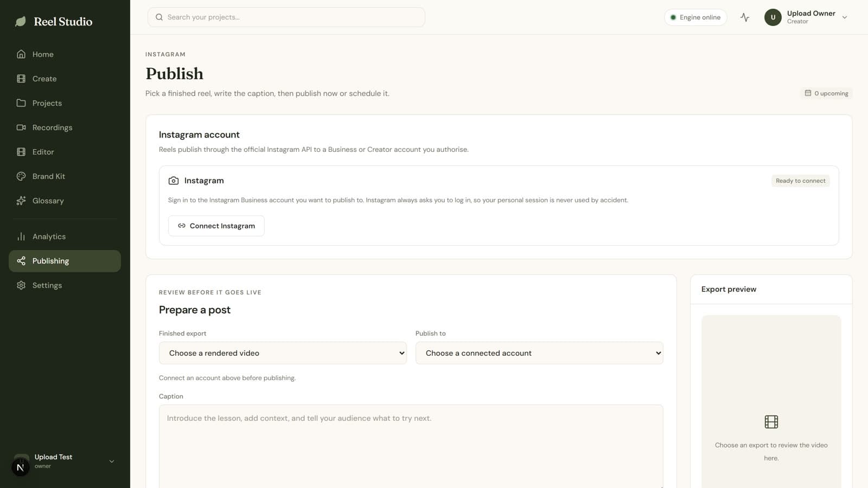Click the Home icon in sidebar

click(x=21, y=54)
